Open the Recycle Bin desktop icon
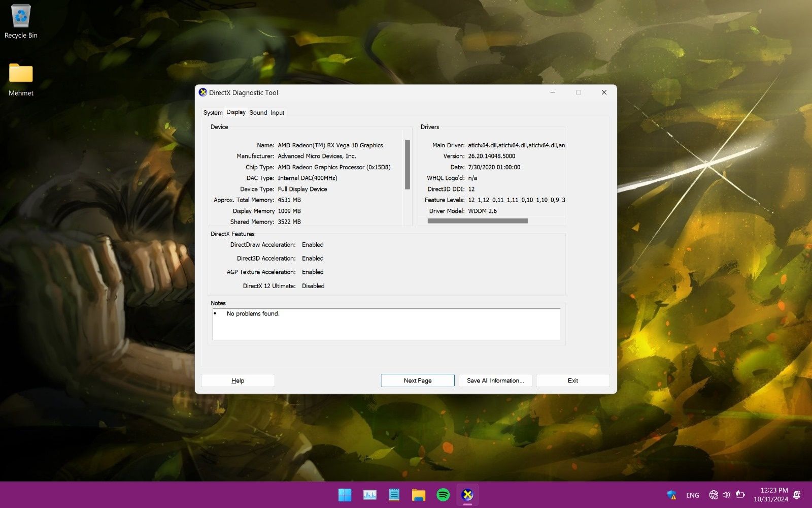Screen dimensions: 812x508 pyautogui.click(x=21, y=22)
